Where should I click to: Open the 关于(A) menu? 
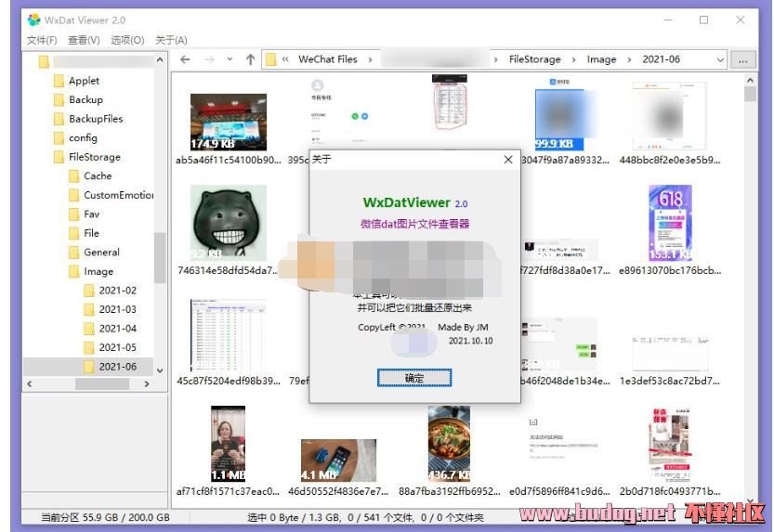171,40
